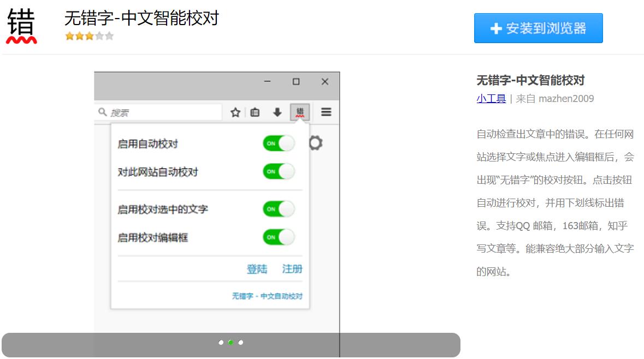The image size is (644, 359).
Task: Turn off 对此网站自动校对
Action: click(279, 171)
